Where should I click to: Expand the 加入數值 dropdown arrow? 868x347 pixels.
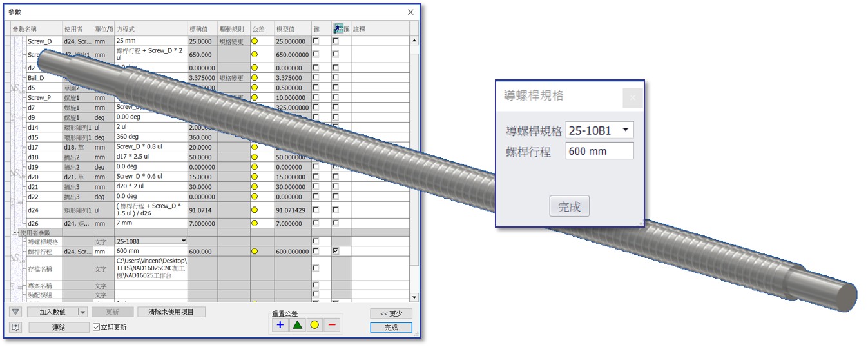coord(82,312)
